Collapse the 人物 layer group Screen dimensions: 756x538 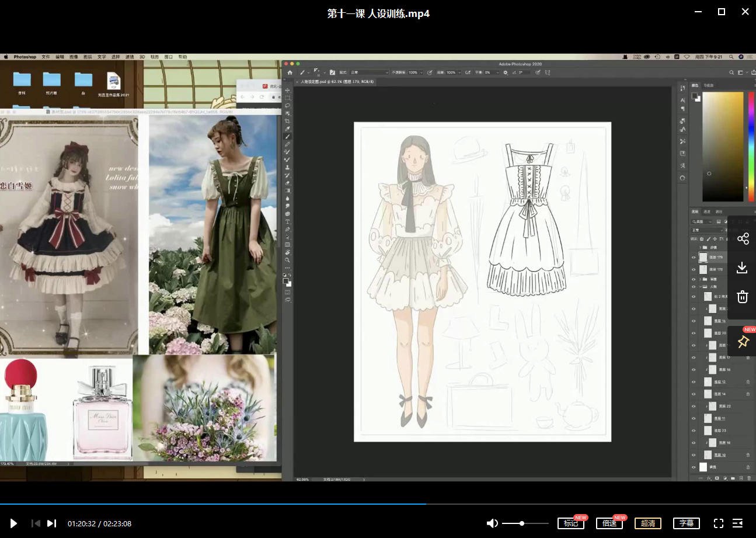point(701,287)
